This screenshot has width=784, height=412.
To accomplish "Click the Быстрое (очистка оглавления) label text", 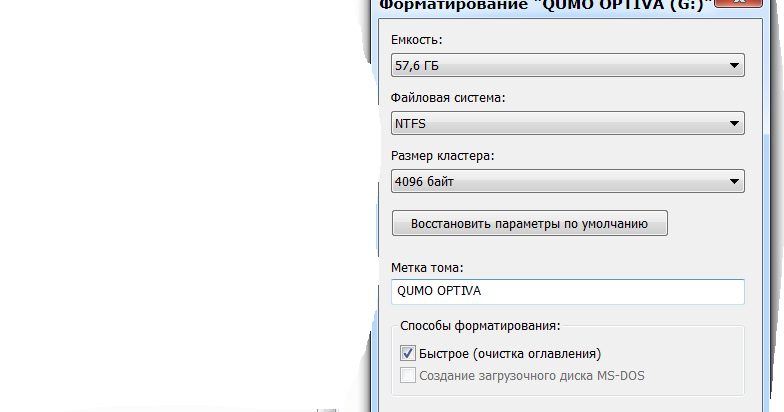I will [x=510, y=353].
